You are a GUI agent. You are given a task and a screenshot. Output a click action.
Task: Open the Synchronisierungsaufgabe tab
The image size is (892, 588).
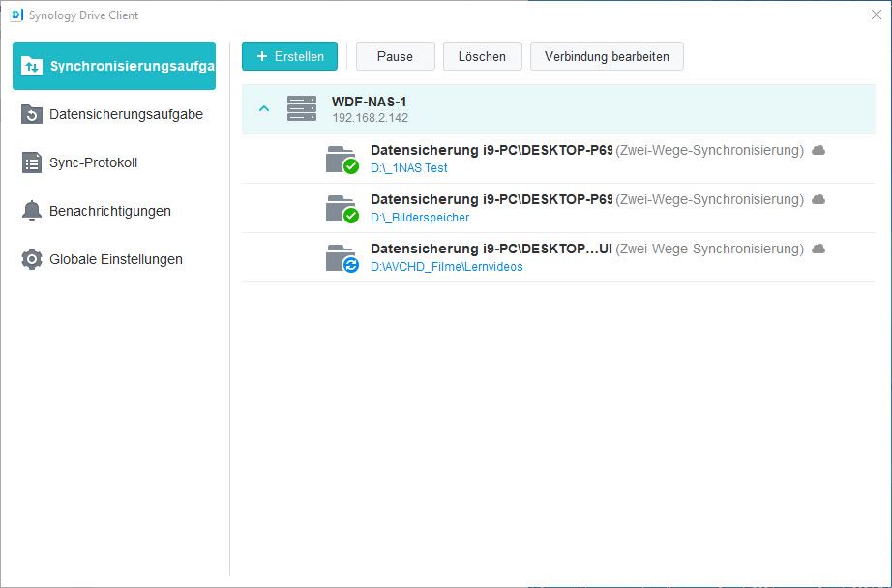coord(114,66)
